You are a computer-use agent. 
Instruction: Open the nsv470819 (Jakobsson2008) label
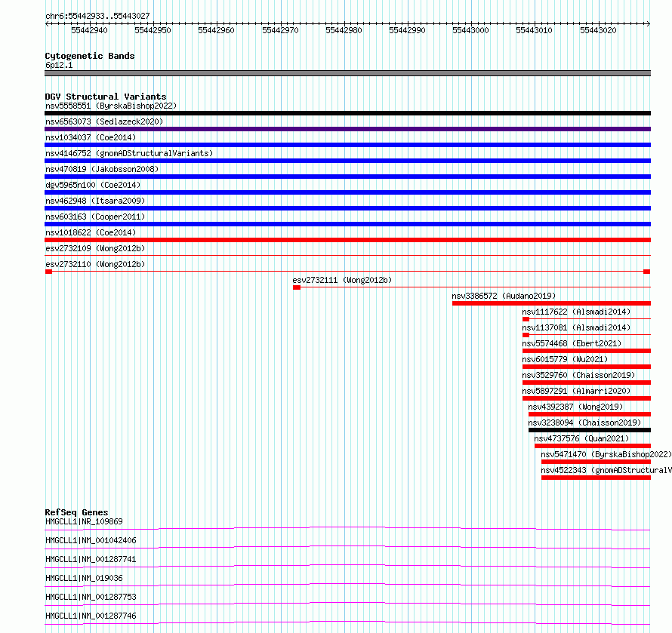pyautogui.click(x=102, y=169)
